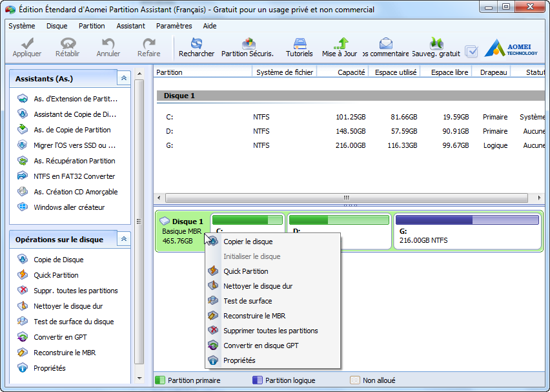550x392 pixels.
Task: Click the AOMEI Technology logo
Action: [x=511, y=48]
